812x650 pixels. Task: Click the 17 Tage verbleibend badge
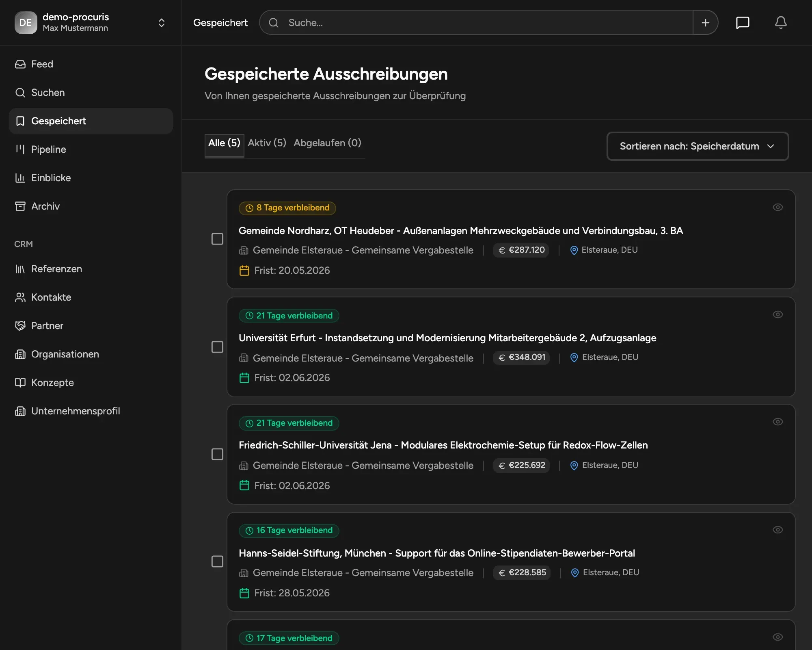[x=289, y=638]
